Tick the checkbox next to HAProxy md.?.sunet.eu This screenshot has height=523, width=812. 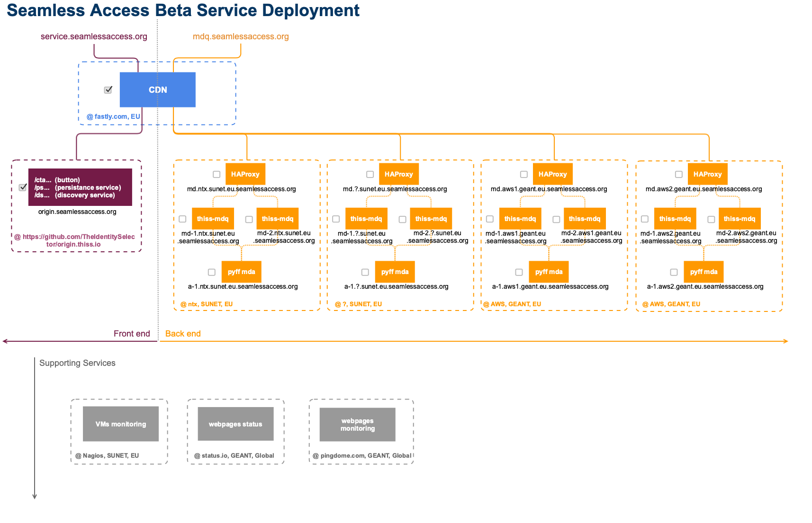[x=370, y=174]
